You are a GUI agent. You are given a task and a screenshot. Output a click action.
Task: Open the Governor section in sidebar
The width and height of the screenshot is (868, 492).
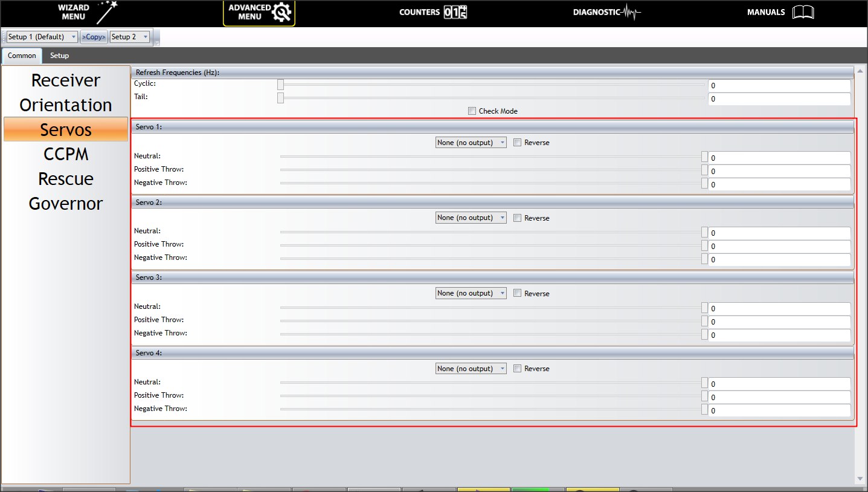[66, 204]
